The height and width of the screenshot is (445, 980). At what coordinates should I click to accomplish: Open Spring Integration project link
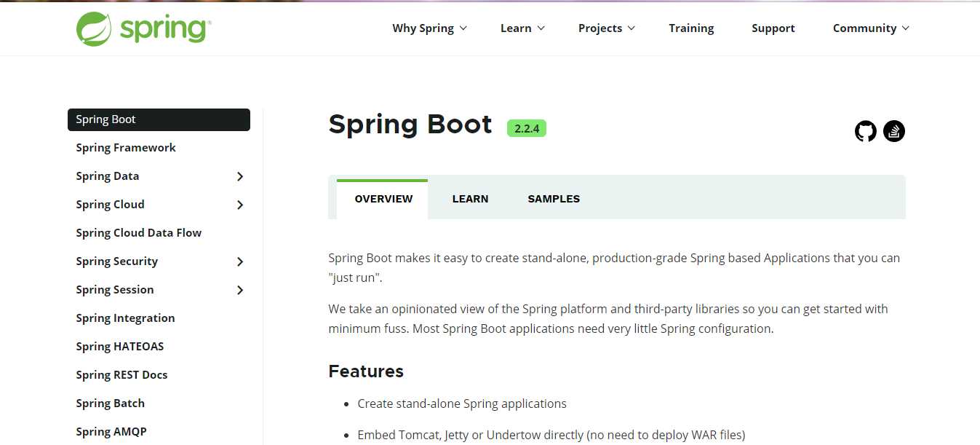pos(125,318)
